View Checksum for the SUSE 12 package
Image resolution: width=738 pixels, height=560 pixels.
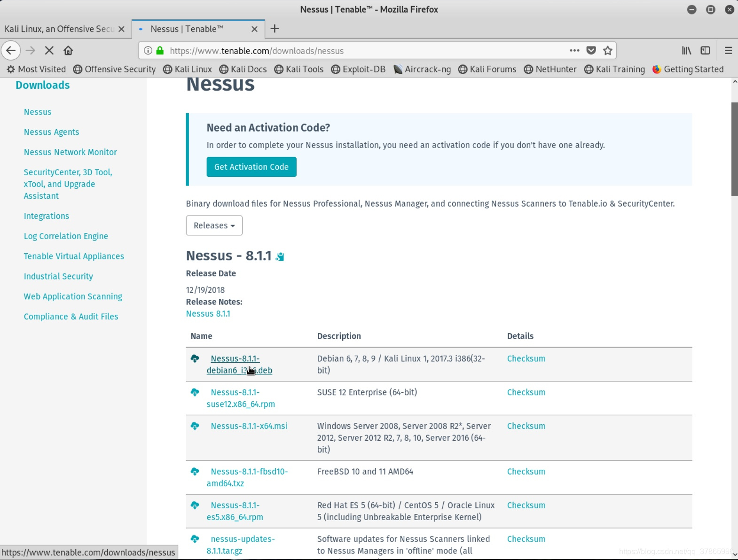click(526, 392)
